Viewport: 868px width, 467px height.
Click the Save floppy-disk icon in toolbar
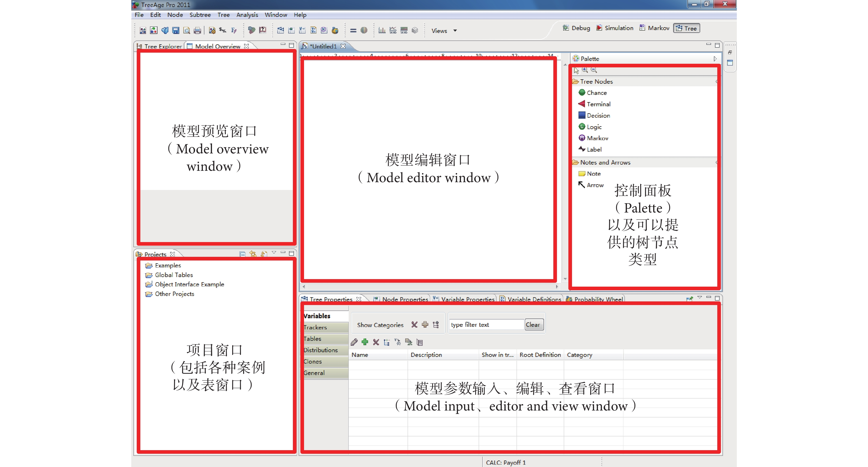click(176, 31)
